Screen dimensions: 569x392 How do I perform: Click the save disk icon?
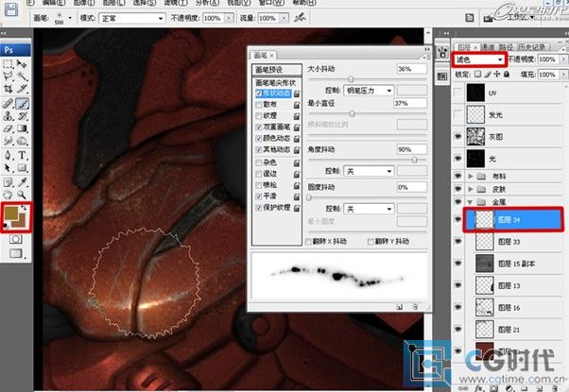click(x=11, y=9)
